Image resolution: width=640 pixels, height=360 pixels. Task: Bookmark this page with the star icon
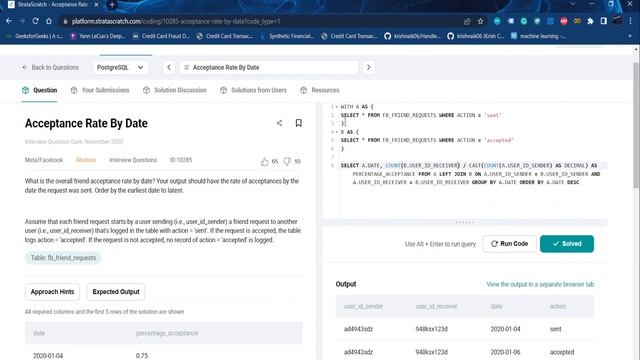(480, 21)
